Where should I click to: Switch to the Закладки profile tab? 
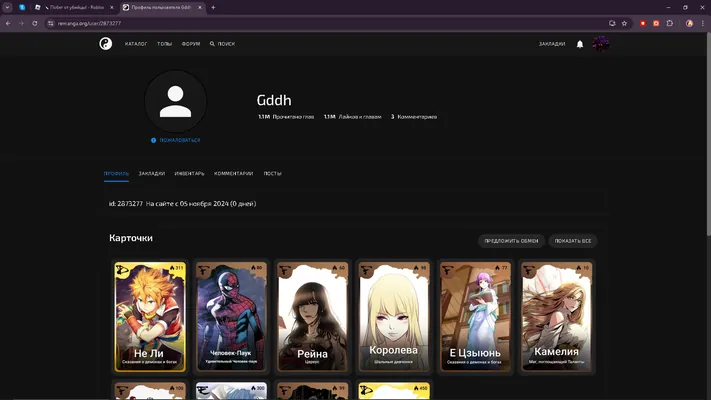point(151,174)
